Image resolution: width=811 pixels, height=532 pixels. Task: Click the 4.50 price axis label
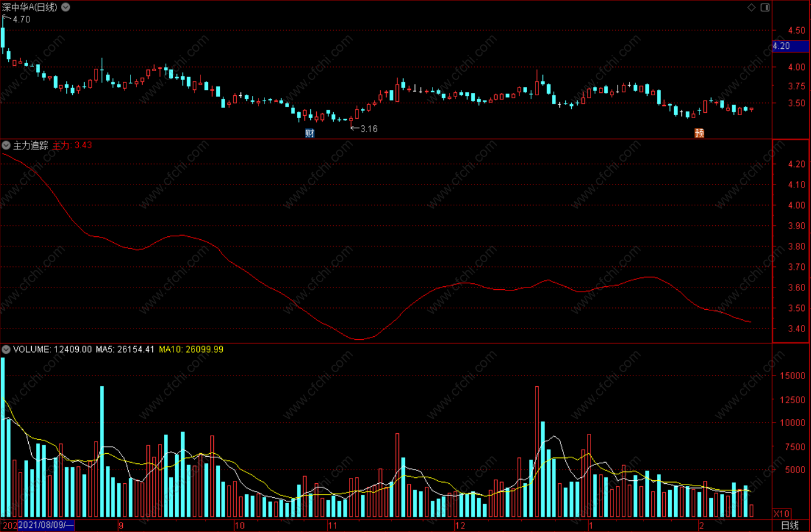[796, 31]
